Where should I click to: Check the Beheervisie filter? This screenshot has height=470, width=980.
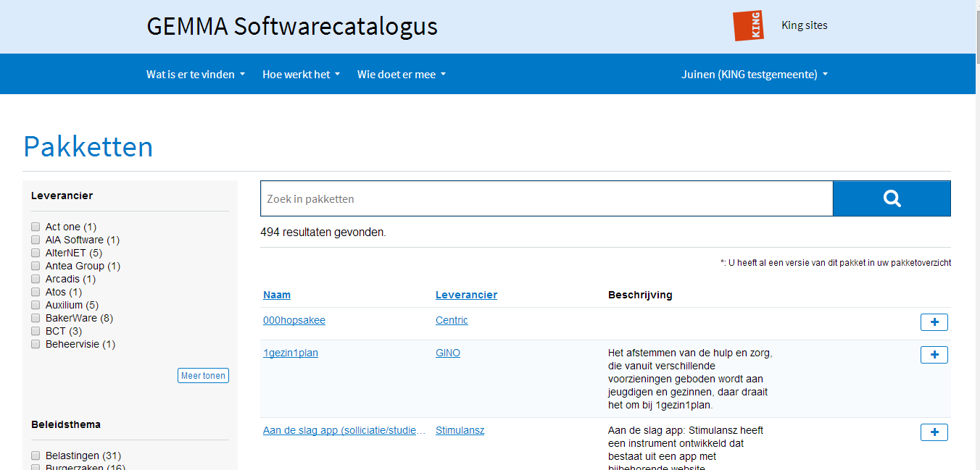36,344
